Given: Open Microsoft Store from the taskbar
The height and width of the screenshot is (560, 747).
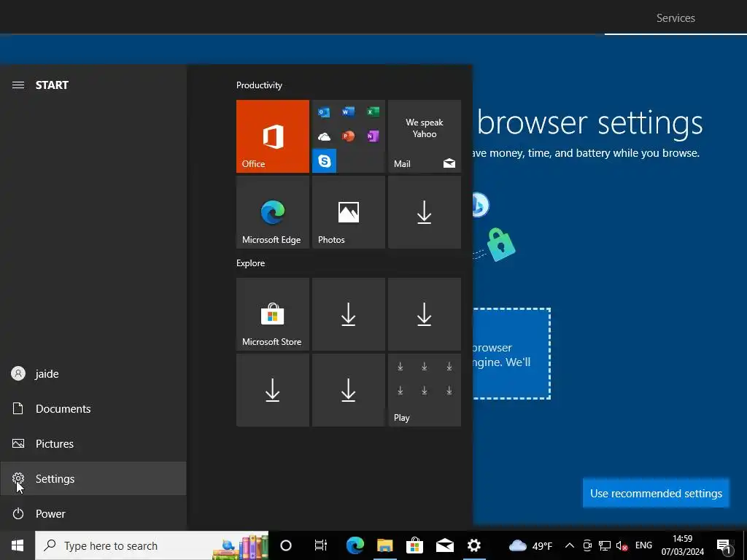Looking at the screenshot, I should click(x=415, y=545).
